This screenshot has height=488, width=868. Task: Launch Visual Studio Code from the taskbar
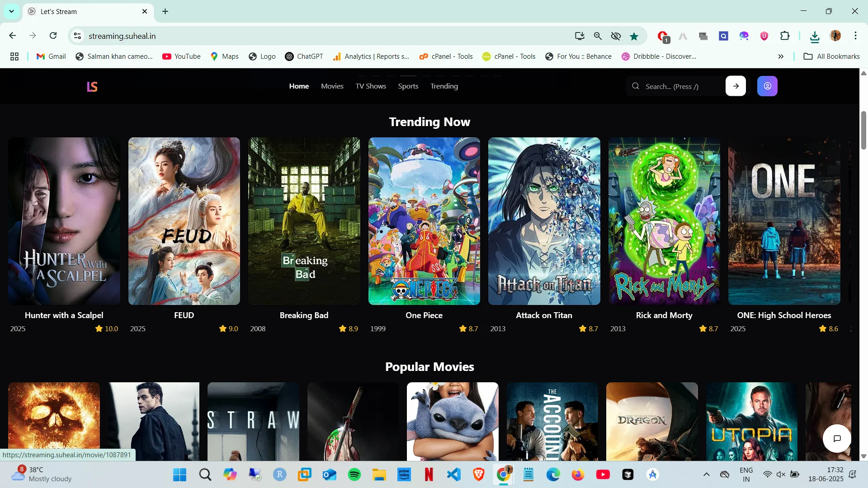point(454,474)
